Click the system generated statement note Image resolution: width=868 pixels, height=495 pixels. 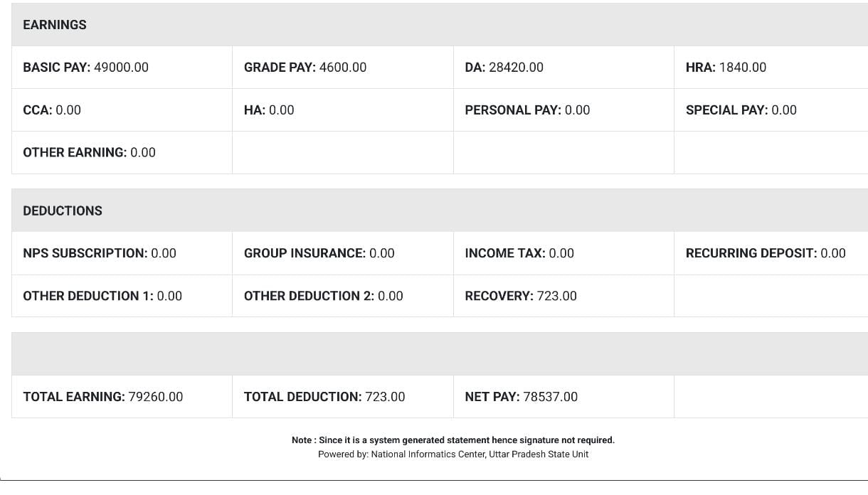point(453,440)
